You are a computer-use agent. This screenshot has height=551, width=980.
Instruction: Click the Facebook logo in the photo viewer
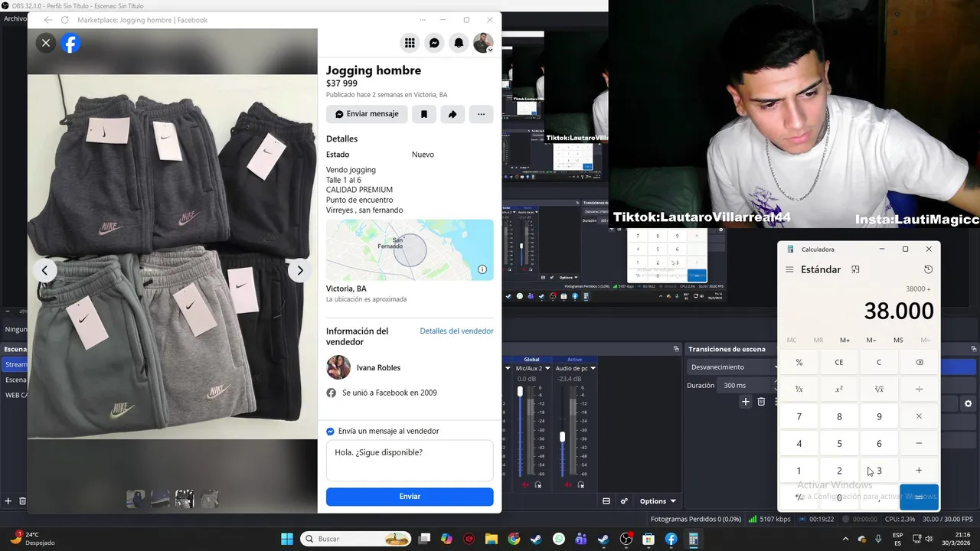coord(70,44)
